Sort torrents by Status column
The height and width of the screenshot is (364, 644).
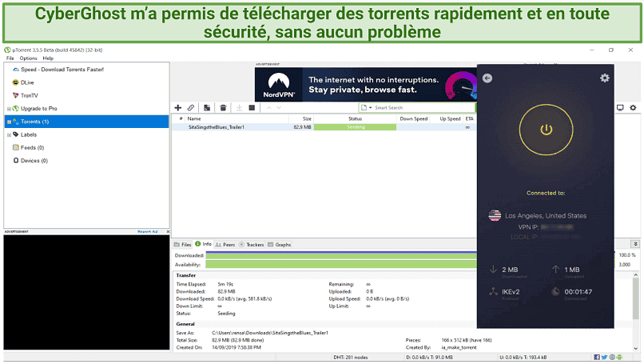pyautogui.click(x=356, y=118)
